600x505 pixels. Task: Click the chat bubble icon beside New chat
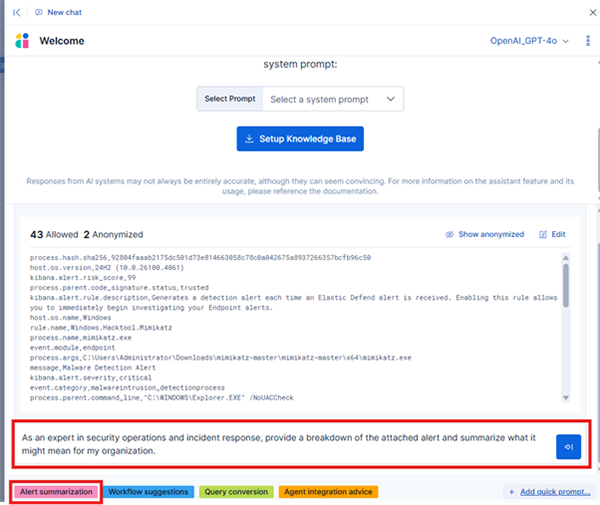pyautogui.click(x=38, y=12)
